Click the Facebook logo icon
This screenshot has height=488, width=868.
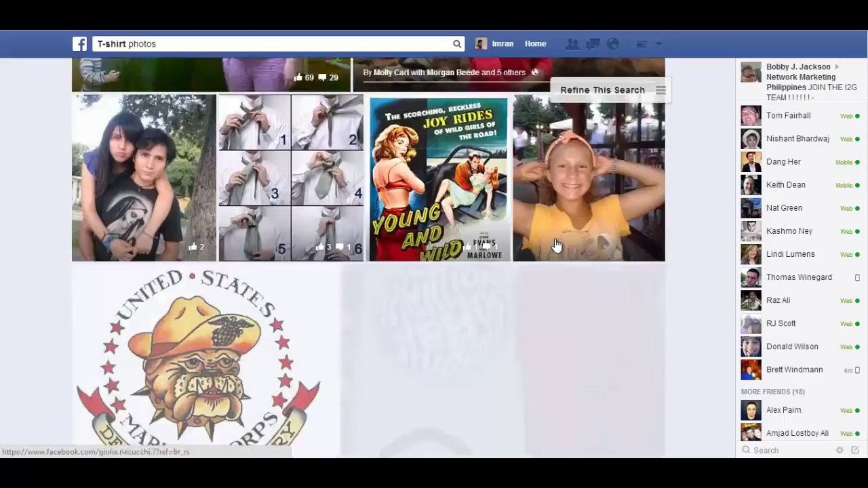[80, 44]
